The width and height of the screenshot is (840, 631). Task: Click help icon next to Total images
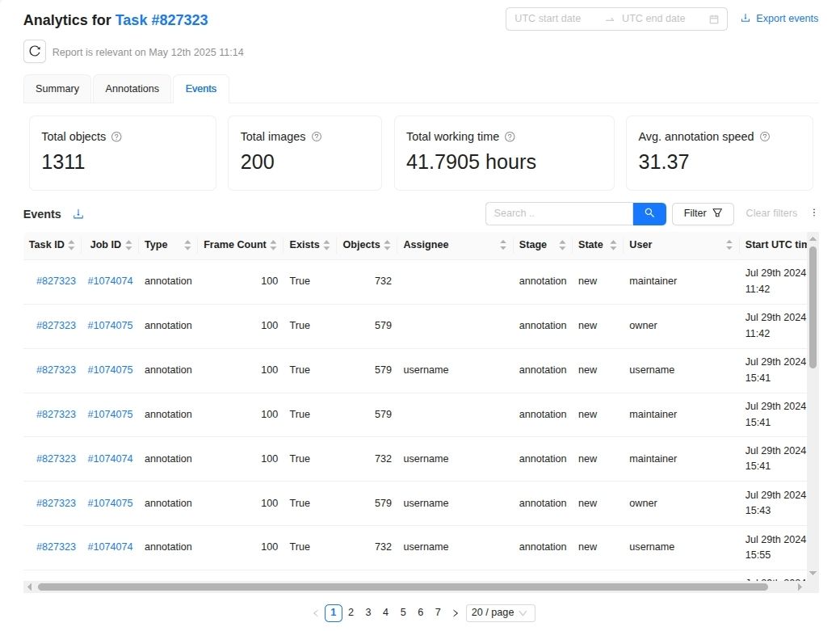point(317,137)
